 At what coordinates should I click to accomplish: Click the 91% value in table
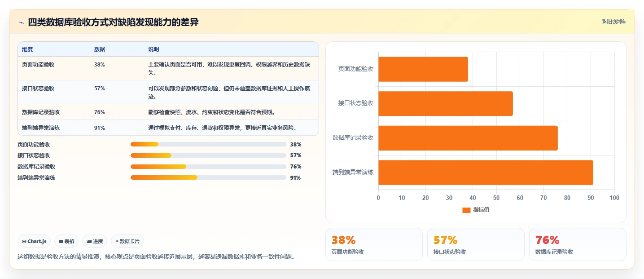tap(100, 128)
